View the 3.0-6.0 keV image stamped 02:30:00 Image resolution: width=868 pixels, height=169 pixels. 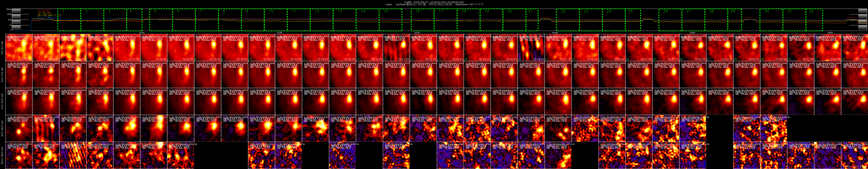[100, 48]
